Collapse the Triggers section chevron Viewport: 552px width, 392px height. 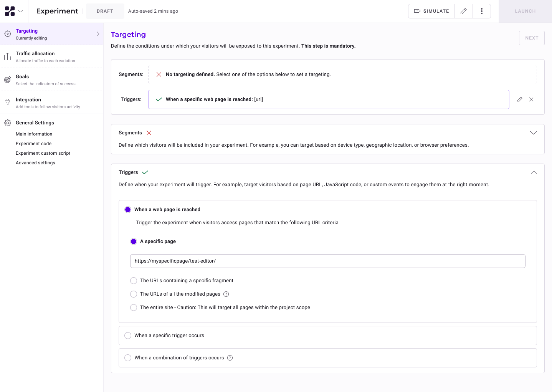click(x=533, y=172)
